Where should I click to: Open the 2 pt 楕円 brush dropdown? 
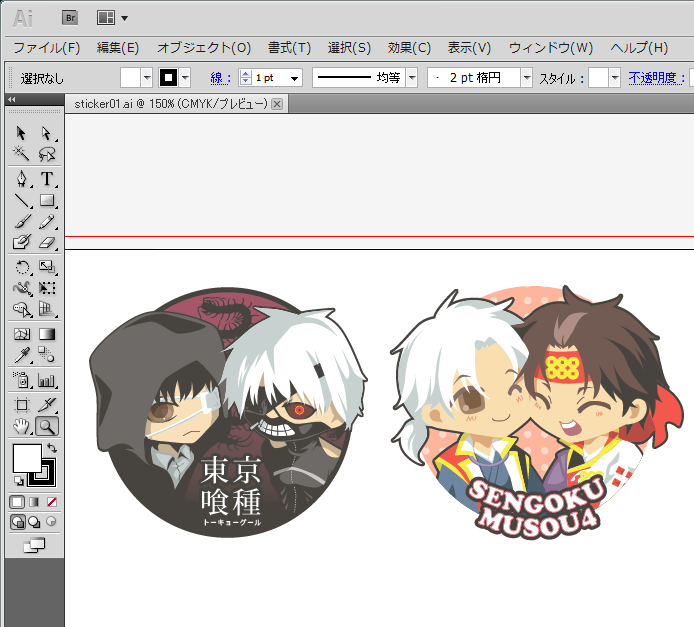click(526, 78)
